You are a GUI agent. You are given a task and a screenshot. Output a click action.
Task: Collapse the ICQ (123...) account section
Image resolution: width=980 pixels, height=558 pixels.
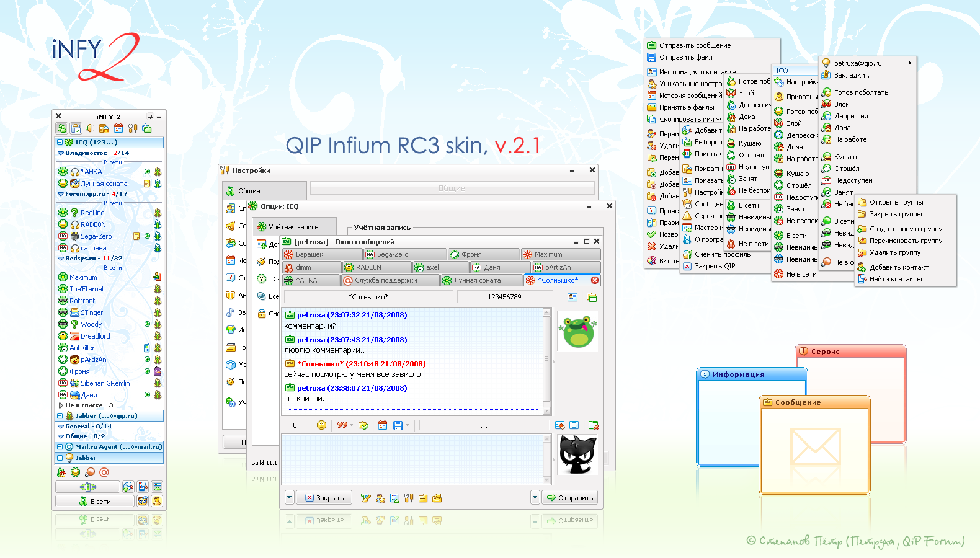tap(60, 142)
